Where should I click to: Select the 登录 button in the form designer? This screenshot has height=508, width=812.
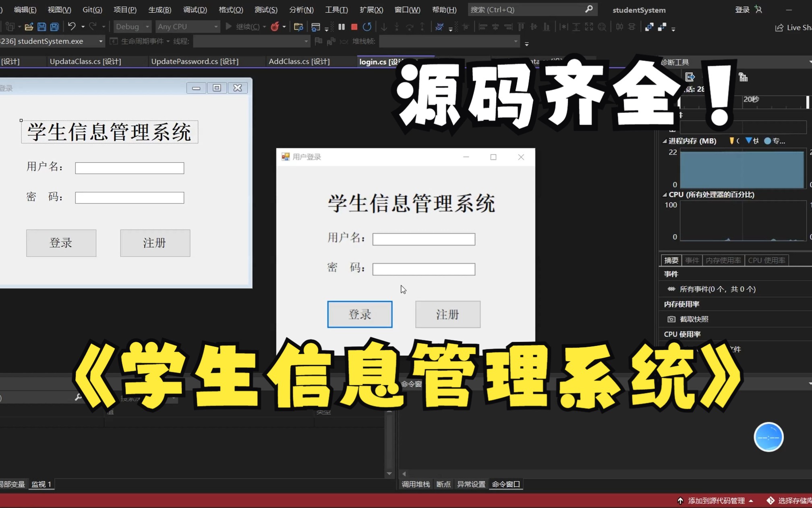tap(61, 243)
